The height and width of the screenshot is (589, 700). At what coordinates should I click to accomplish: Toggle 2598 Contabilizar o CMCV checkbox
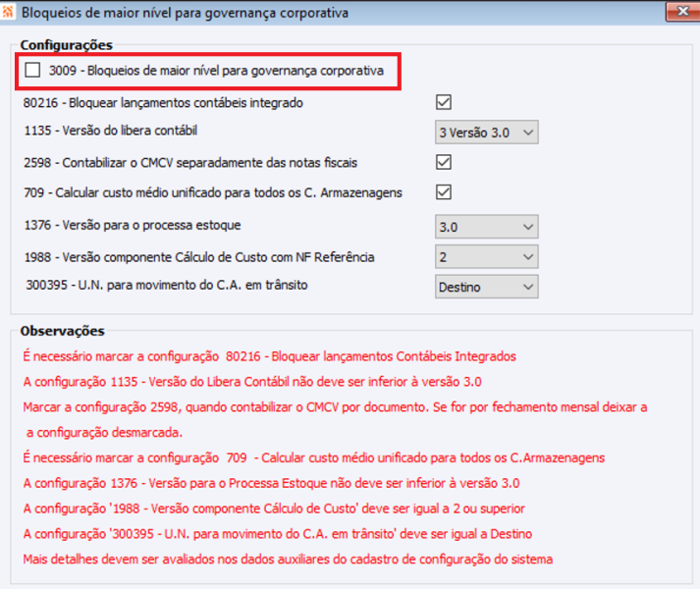pyautogui.click(x=444, y=162)
